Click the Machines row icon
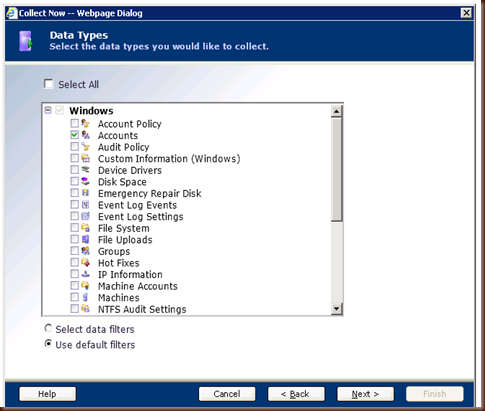 click(86, 297)
